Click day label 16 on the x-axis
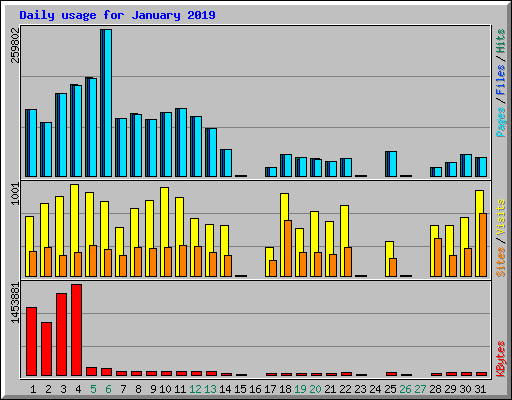This screenshot has width=512, height=400. point(255,389)
